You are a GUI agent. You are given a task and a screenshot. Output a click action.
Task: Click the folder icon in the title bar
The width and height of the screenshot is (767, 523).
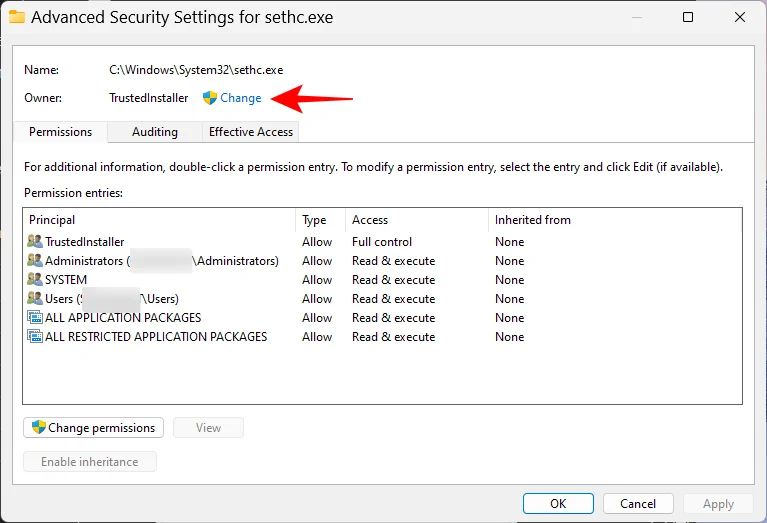click(x=17, y=17)
